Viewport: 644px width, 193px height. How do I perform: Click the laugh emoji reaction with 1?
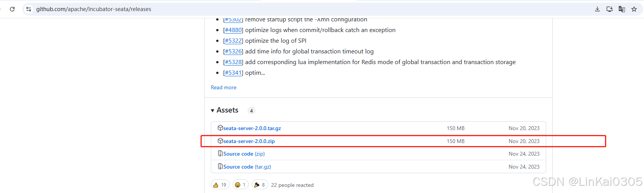(241, 185)
